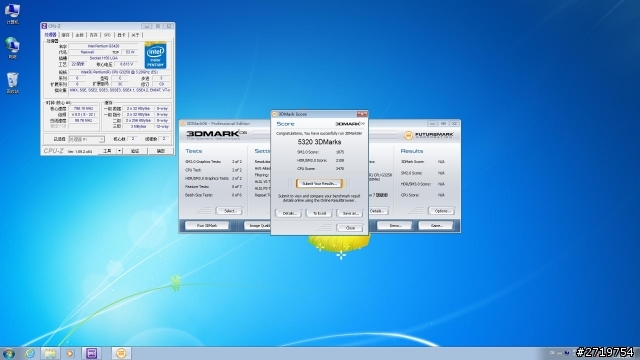Click the Game button in 3DMark06
The height and width of the screenshot is (360, 640).
point(436,225)
